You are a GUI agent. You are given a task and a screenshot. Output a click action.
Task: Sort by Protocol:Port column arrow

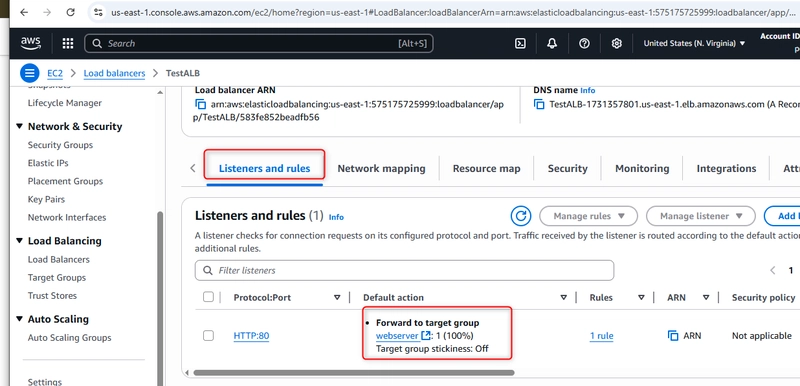337,297
